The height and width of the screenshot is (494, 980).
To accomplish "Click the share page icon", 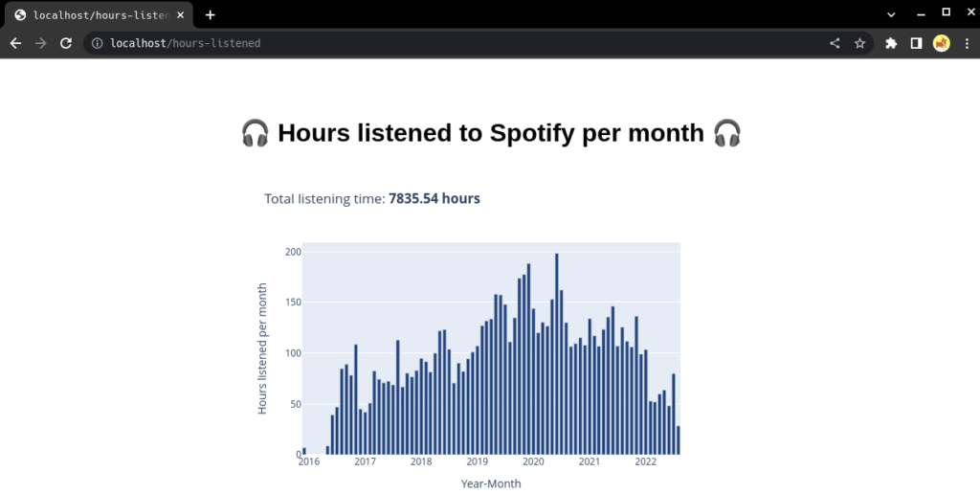I will (835, 43).
